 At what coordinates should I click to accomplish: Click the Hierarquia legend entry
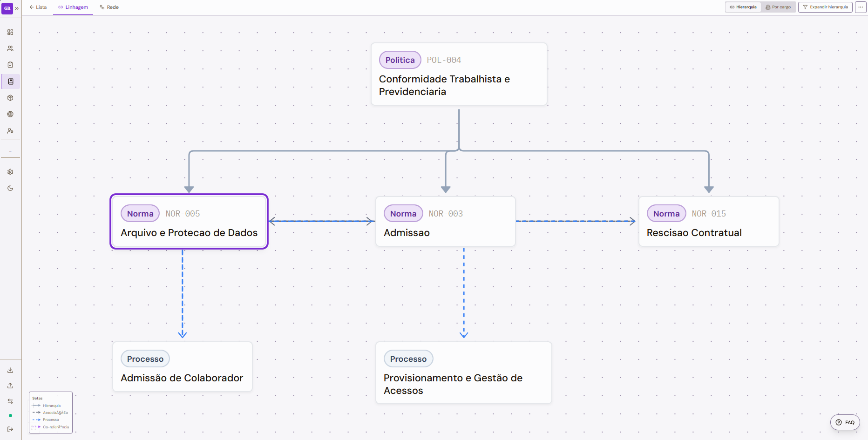47,406
